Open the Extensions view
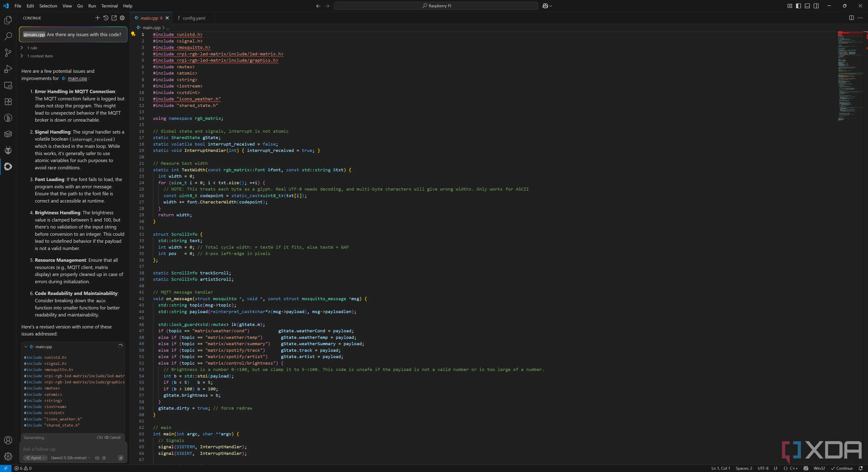This screenshot has height=472, width=868. pos(8,102)
